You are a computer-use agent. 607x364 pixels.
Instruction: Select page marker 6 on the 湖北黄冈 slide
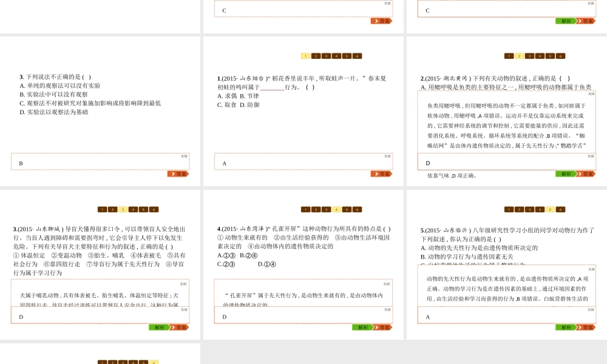pos(560,56)
